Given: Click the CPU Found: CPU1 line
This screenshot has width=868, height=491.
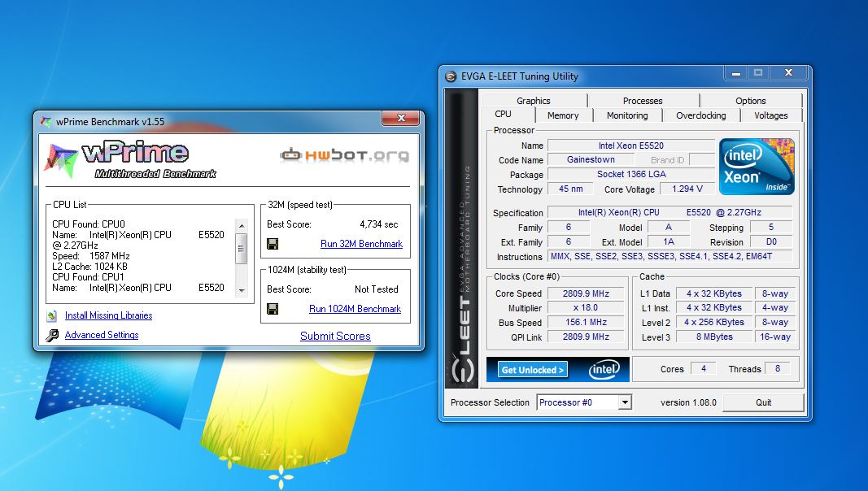Looking at the screenshot, I should [x=88, y=277].
